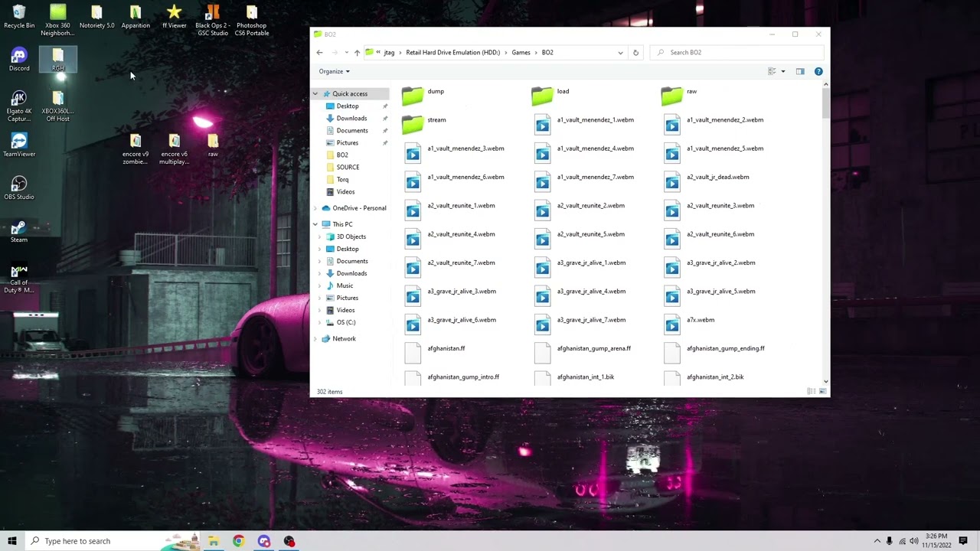980x551 pixels.
Task: Expand the Network tree node
Action: click(x=315, y=338)
